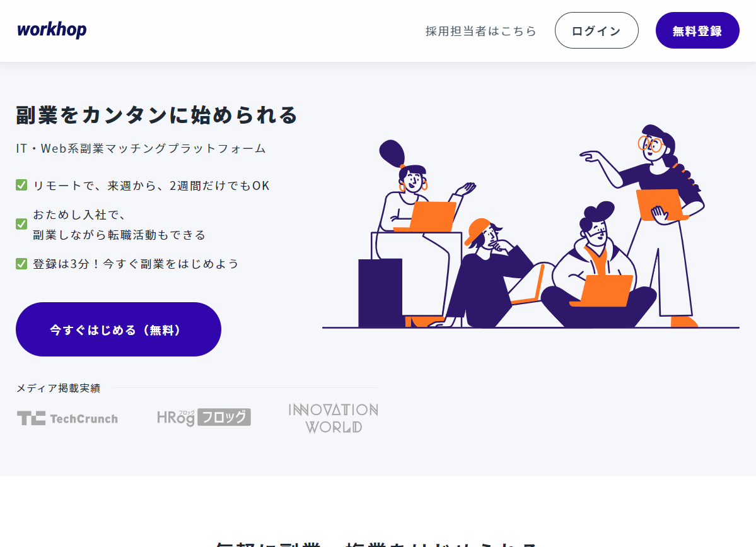Click the ログイン button
756x547 pixels.
point(596,30)
